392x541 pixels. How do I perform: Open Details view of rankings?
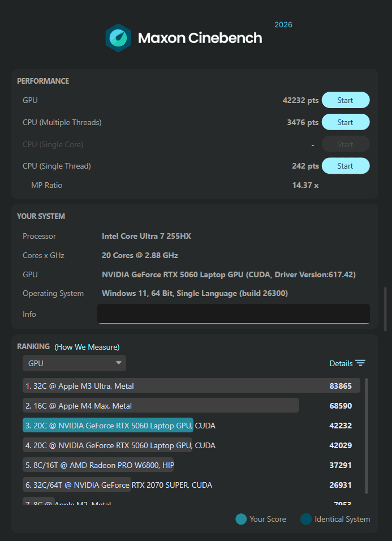click(x=341, y=363)
